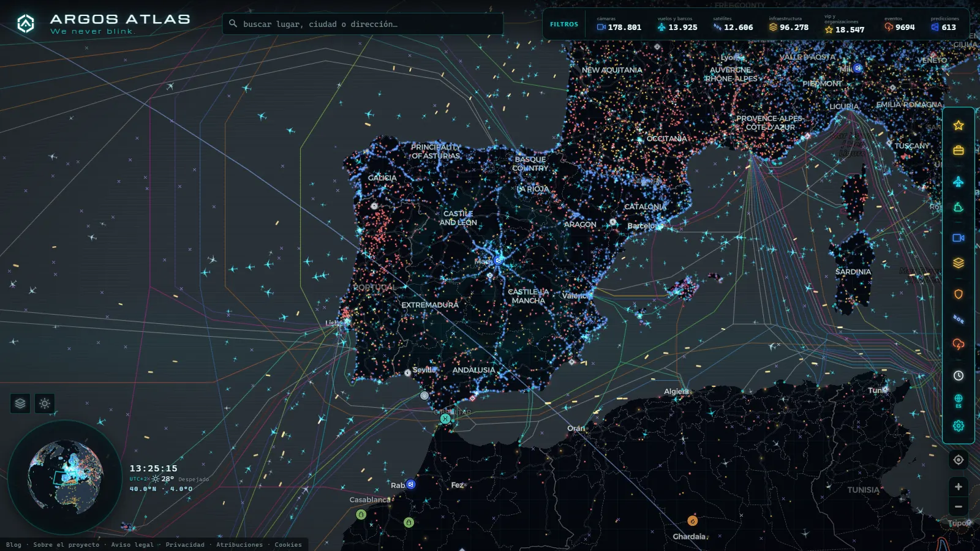
Task: Click the blue marker near Milan
Action: pyautogui.click(x=858, y=68)
